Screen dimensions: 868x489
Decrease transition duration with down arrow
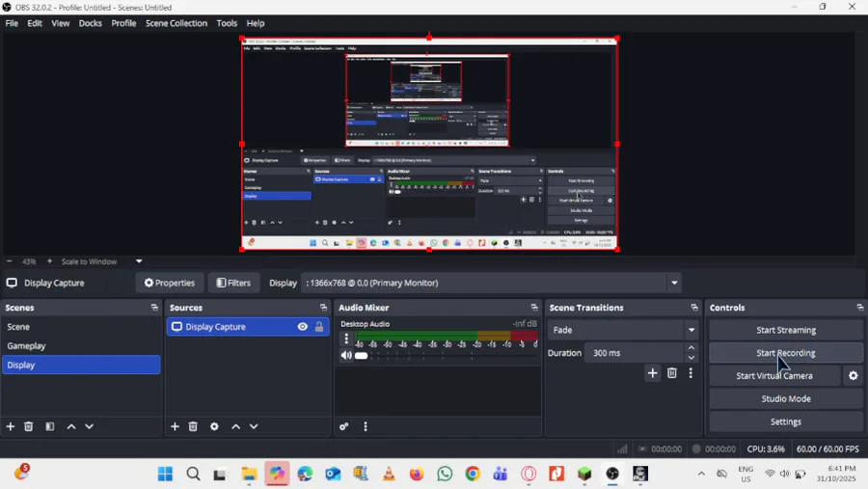[692, 358]
